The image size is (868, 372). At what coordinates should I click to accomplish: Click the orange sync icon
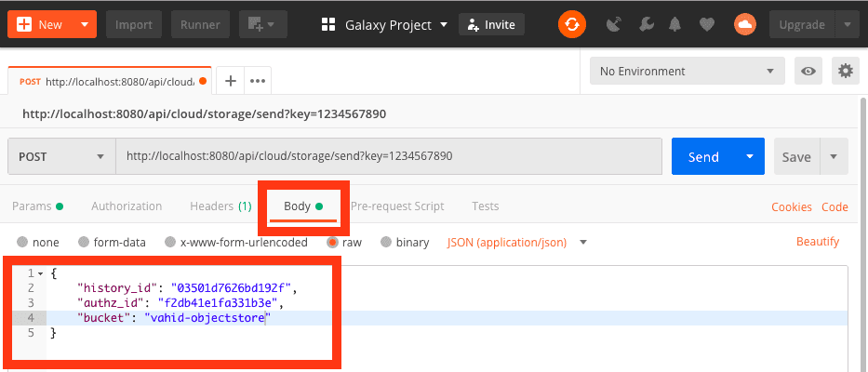[572, 25]
